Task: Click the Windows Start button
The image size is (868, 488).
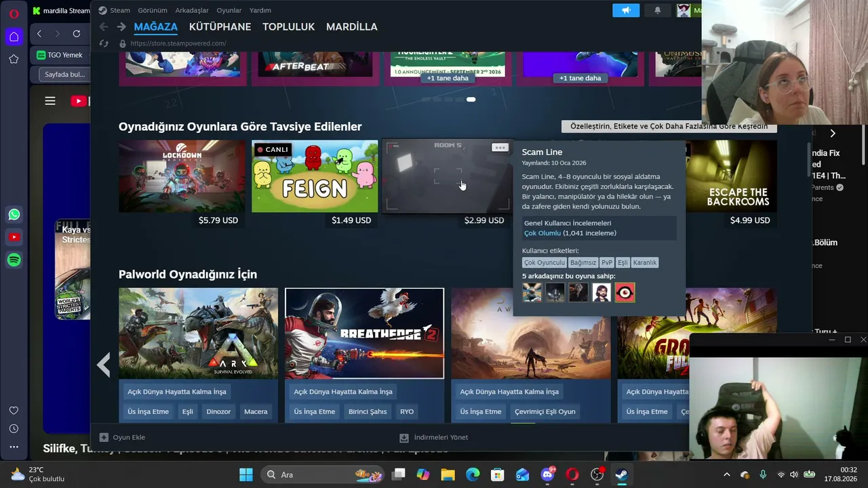Action: (x=246, y=474)
